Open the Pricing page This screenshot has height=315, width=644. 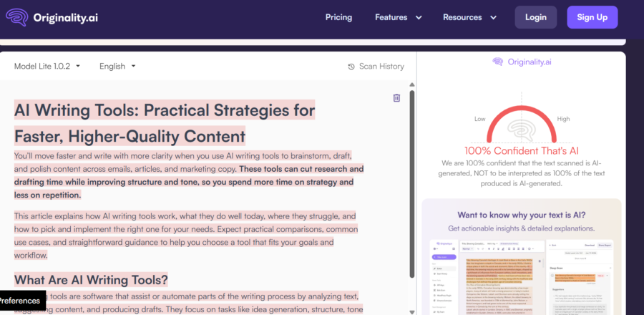pyautogui.click(x=338, y=17)
